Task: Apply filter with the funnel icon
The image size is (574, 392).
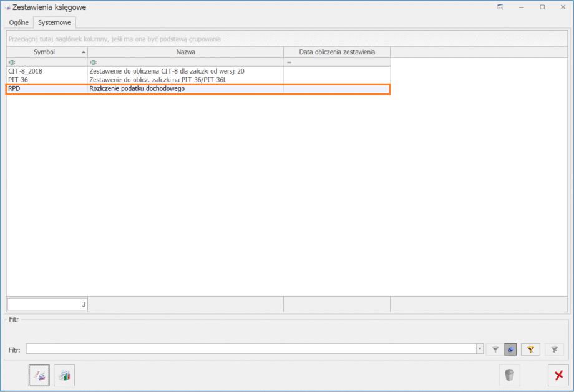Action: tap(495, 350)
